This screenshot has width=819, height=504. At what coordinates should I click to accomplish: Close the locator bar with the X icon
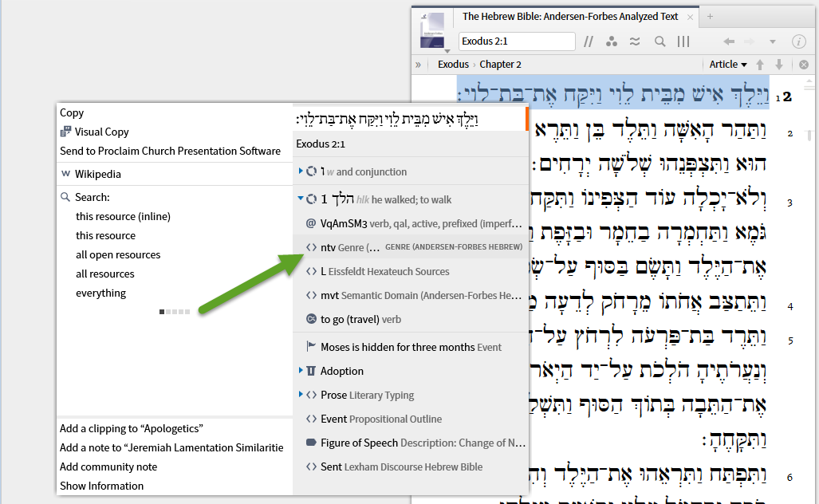804,65
